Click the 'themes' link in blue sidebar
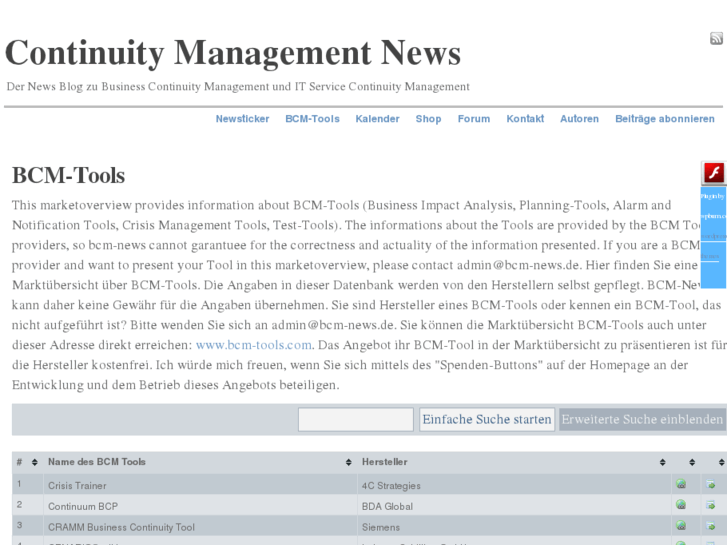Viewport: 727px width, 545px height. coord(710,256)
